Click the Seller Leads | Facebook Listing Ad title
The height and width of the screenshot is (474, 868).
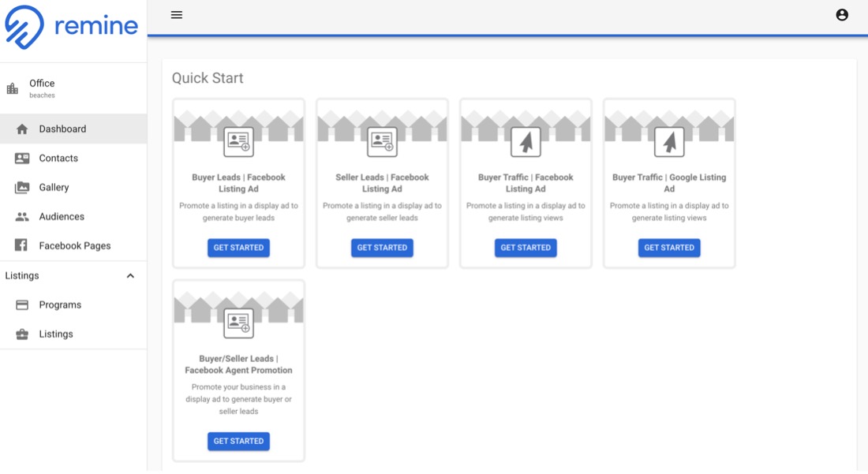pos(382,183)
